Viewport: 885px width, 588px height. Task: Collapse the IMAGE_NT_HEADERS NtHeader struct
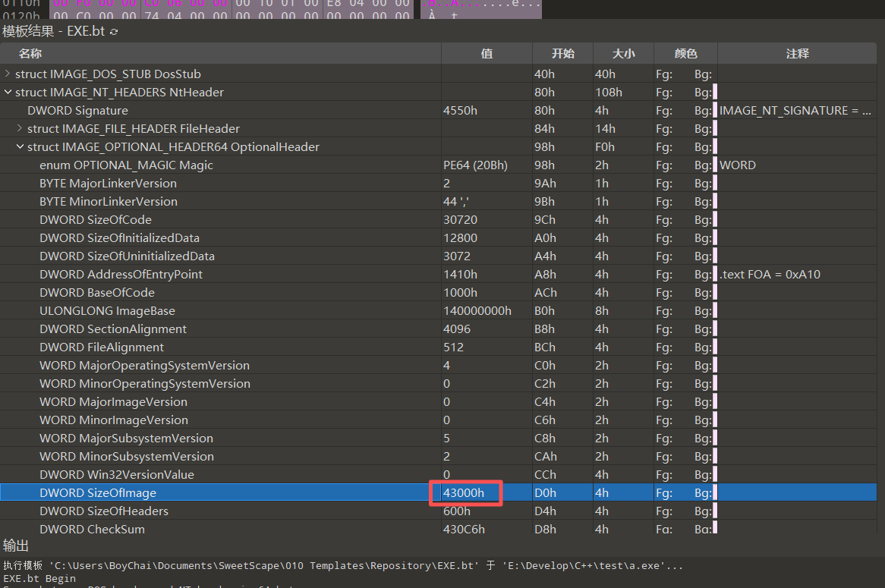[x=8, y=92]
